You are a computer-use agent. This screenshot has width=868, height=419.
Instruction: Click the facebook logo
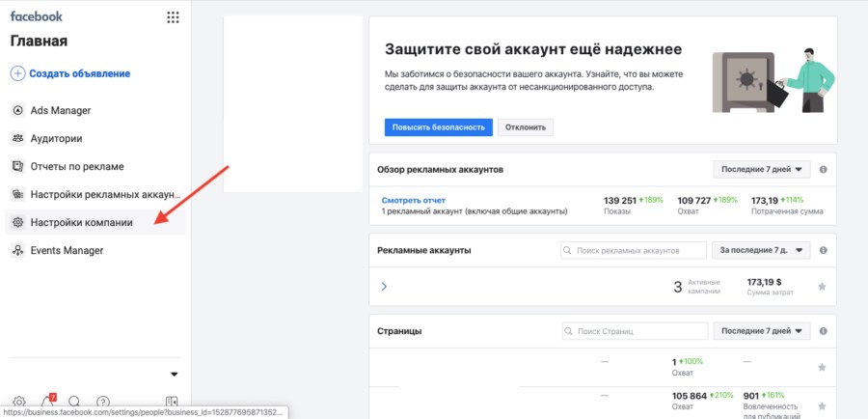(x=37, y=16)
